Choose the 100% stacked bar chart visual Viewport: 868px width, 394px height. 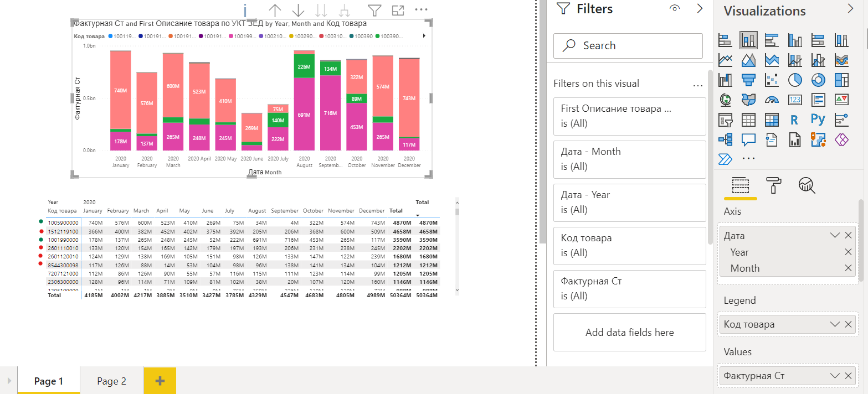click(818, 40)
